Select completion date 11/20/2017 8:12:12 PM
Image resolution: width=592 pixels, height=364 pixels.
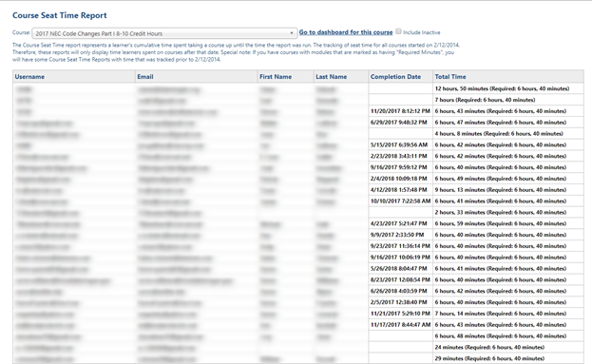pyautogui.click(x=400, y=111)
